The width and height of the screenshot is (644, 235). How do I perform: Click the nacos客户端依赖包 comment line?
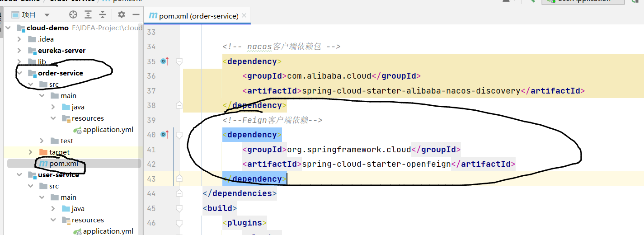281,47
